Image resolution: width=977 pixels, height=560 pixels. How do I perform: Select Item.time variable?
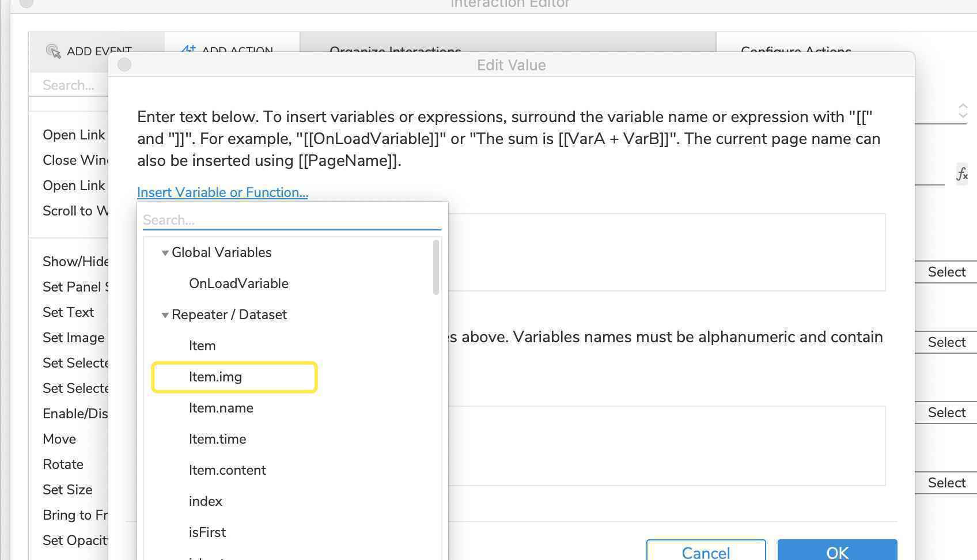(217, 439)
